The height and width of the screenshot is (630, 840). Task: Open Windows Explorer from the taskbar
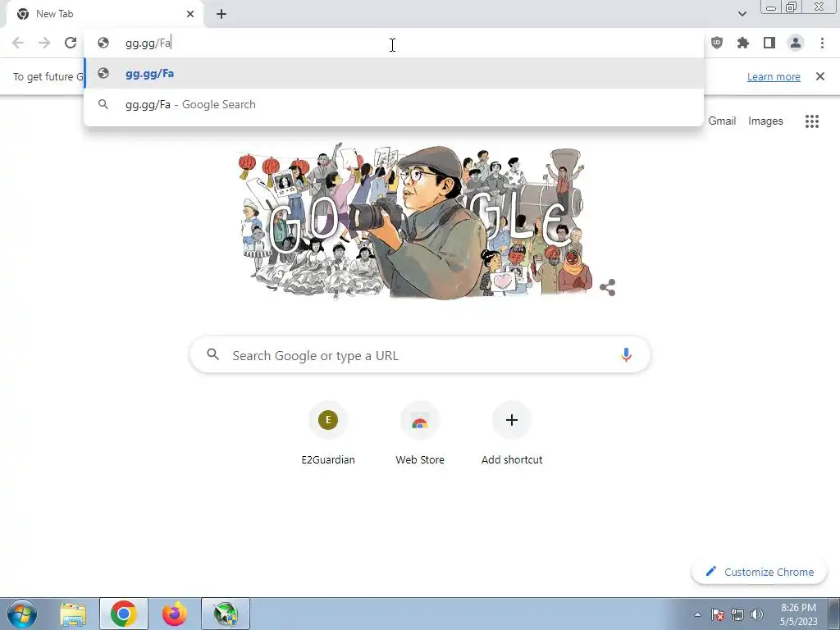coord(73,614)
